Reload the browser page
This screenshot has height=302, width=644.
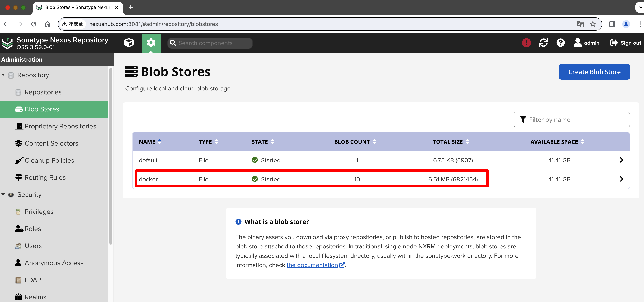pyautogui.click(x=34, y=24)
